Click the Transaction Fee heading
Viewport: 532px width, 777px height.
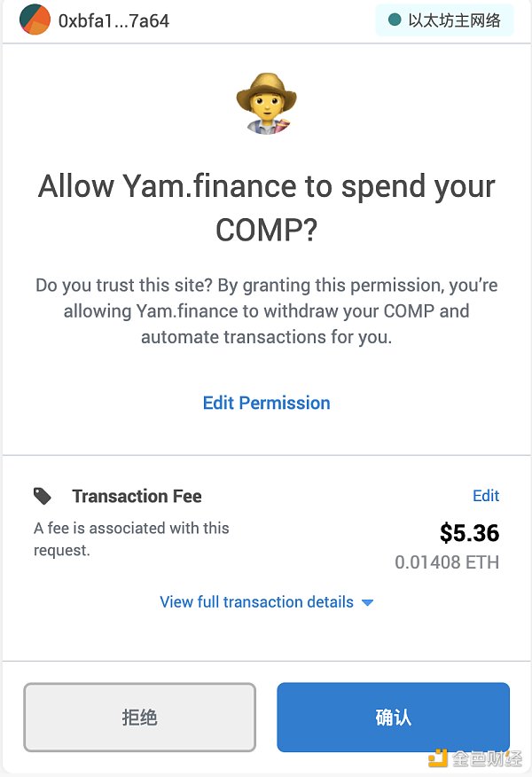tap(137, 496)
